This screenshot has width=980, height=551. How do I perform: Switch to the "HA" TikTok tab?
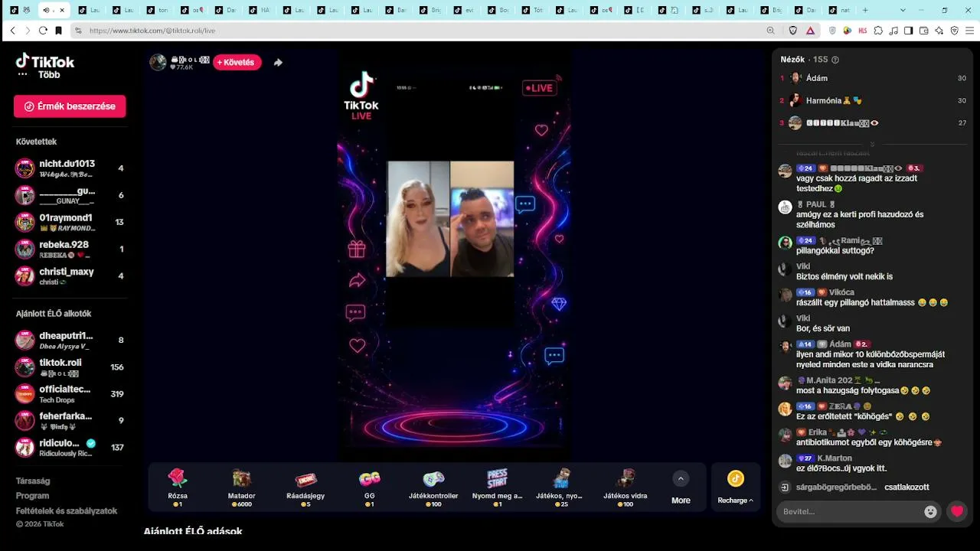click(x=261, y=10)
